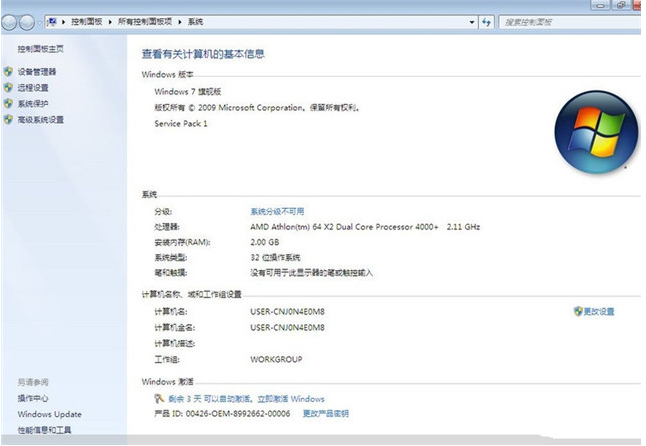646x446 pixels.
Task: Open 控制面板主页 link
Action: [40, 49]
